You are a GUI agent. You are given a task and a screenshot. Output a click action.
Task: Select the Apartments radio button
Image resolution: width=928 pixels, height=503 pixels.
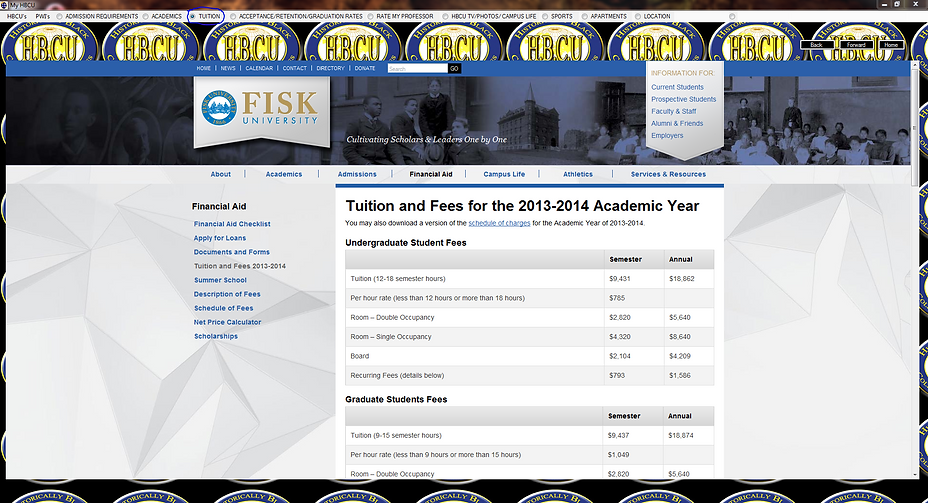584,17
